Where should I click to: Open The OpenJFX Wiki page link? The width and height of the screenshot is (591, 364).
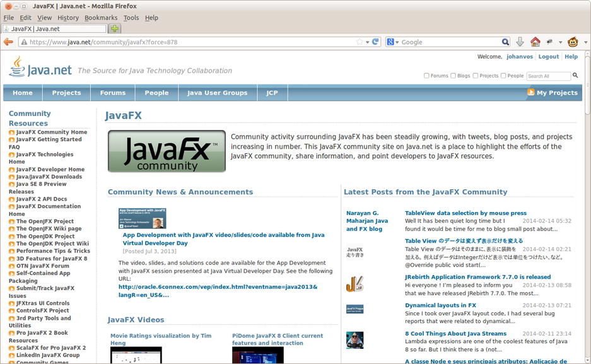pyautogui.click(x=49, y=229)
